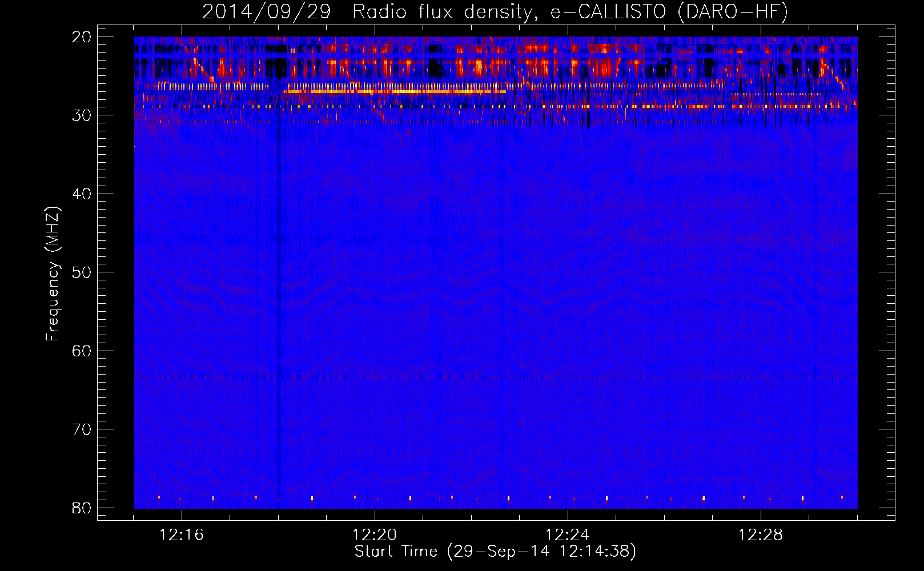
Task: Click the 12:28 time tick label
Action: 761,535
